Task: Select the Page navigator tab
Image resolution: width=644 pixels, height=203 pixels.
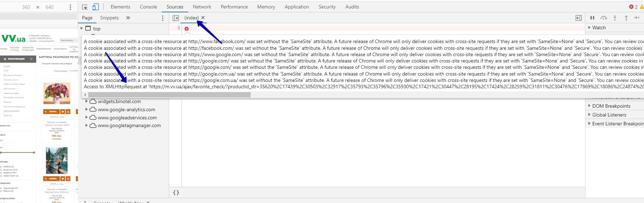Action: coord(87,18)
